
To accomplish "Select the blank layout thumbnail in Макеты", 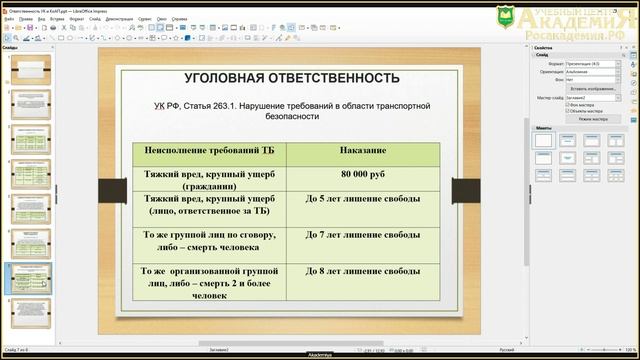I will coord(543,140).
